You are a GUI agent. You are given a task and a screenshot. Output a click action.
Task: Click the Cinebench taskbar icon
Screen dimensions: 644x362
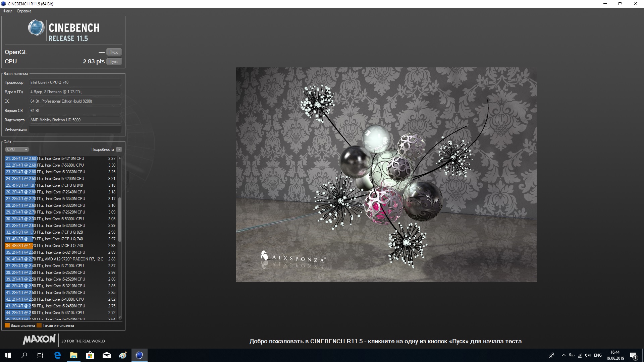[x=139, y=355]
